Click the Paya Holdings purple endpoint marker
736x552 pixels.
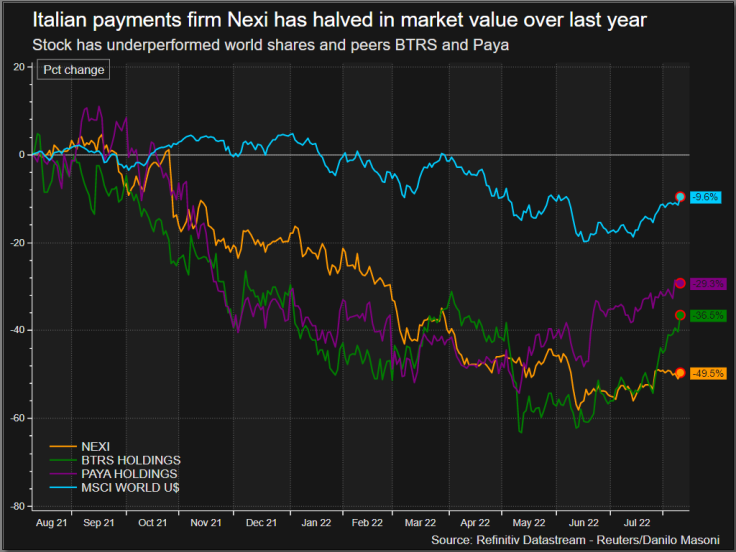680,283
